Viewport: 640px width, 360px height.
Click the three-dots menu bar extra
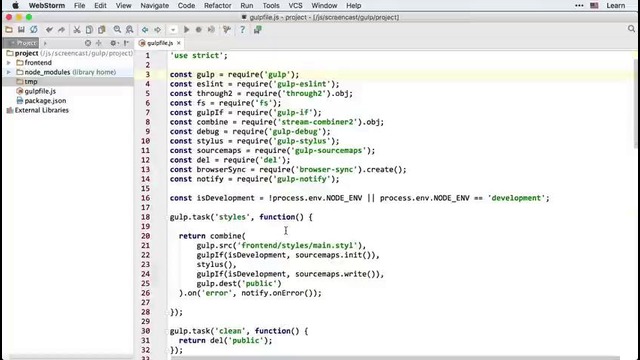coord(579,6)
